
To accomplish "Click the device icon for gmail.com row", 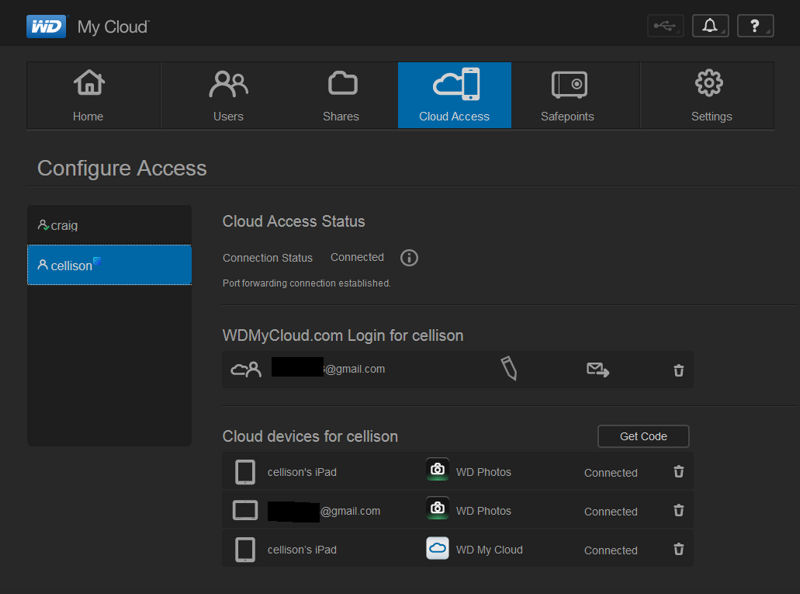I will tap(245, 510).
